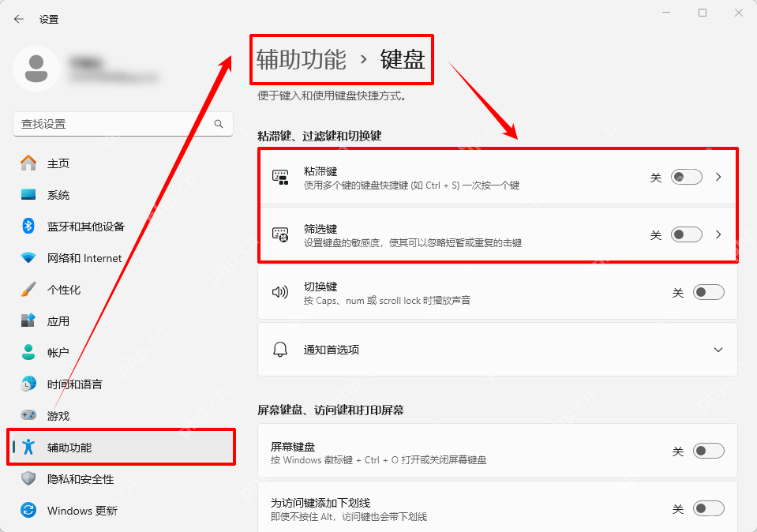Click 按 Windows 徽标键 + Ctrl + O description
The height and width of the screenshot is (532, 757).
tap(379, 460)
